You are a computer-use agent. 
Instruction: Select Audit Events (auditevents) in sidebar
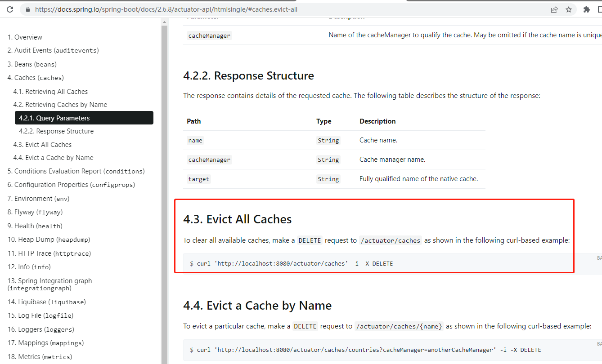pos(54,50)
